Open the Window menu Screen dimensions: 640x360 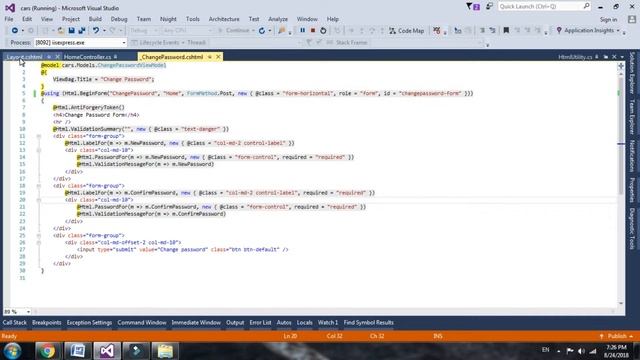pyautogui.click(x=307, y=19)
